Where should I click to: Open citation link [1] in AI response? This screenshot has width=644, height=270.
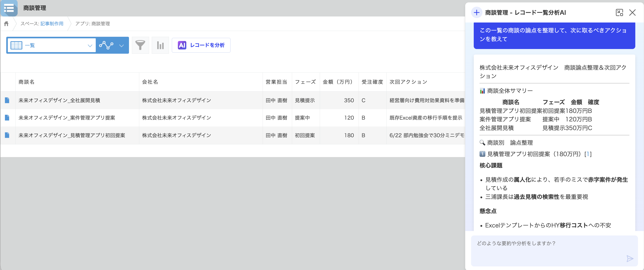[588, 154]
